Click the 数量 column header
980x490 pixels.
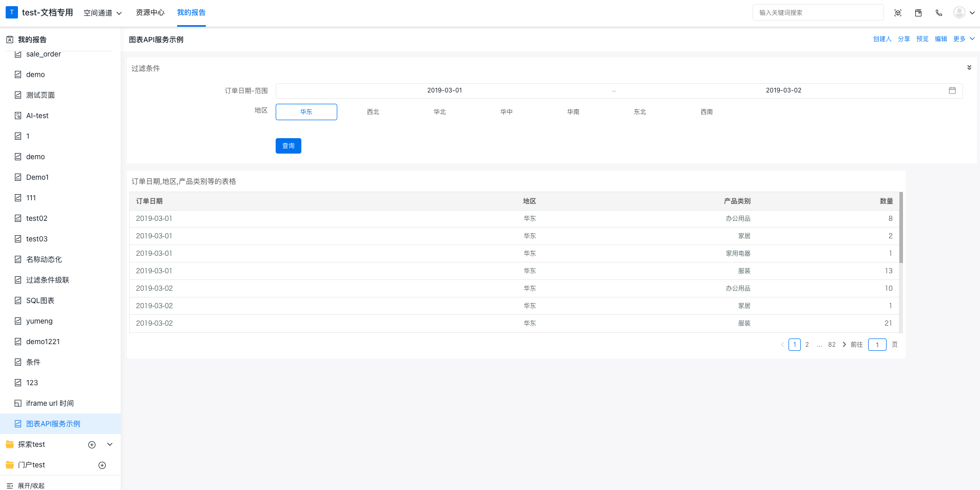pyautogui.click(x=887, y=201)
